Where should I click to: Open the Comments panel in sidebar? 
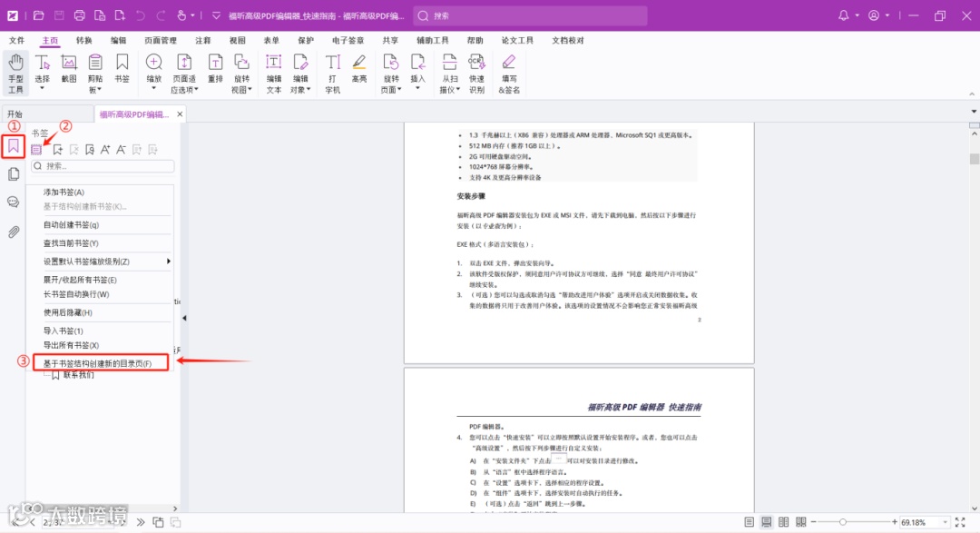pyautogui.click(x=13, y=202)
